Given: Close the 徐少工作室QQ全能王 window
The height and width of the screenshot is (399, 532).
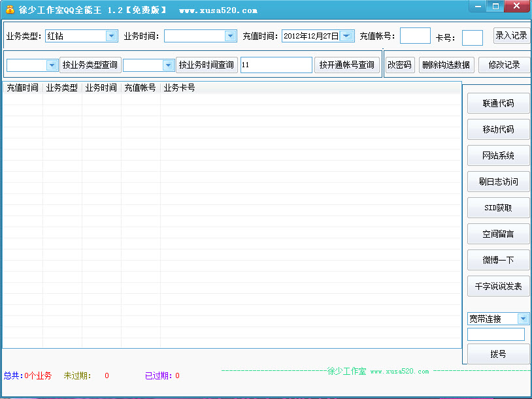Looking at the screenshot, I should click(x=516, y=6).
